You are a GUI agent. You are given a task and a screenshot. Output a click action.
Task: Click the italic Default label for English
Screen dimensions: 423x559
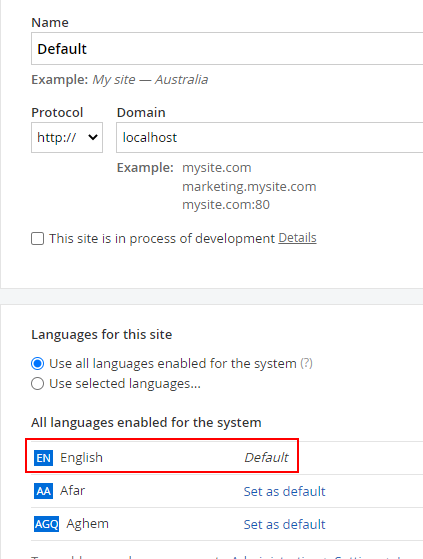pyautogui.click(x=266, y=457)
